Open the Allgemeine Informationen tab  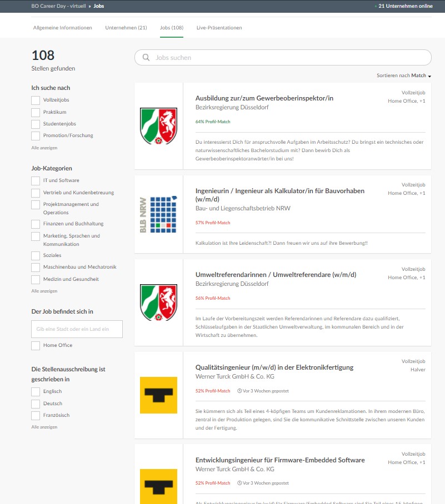pos(62,28)
